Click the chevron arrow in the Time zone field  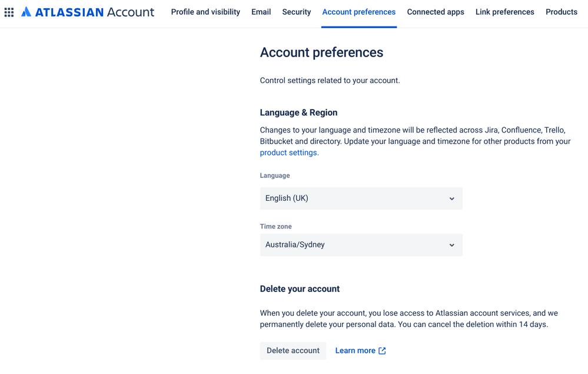click(x=451, y=245)
